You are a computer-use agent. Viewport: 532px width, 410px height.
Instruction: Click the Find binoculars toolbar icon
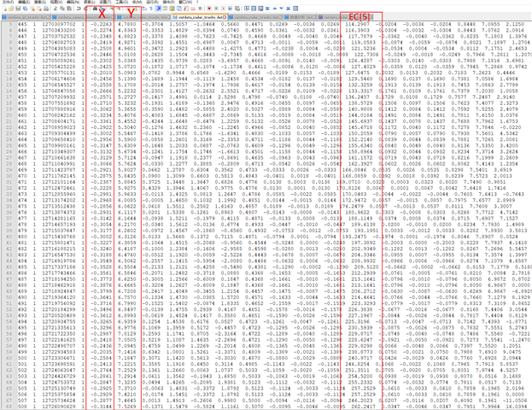click(x=95, y=9)
